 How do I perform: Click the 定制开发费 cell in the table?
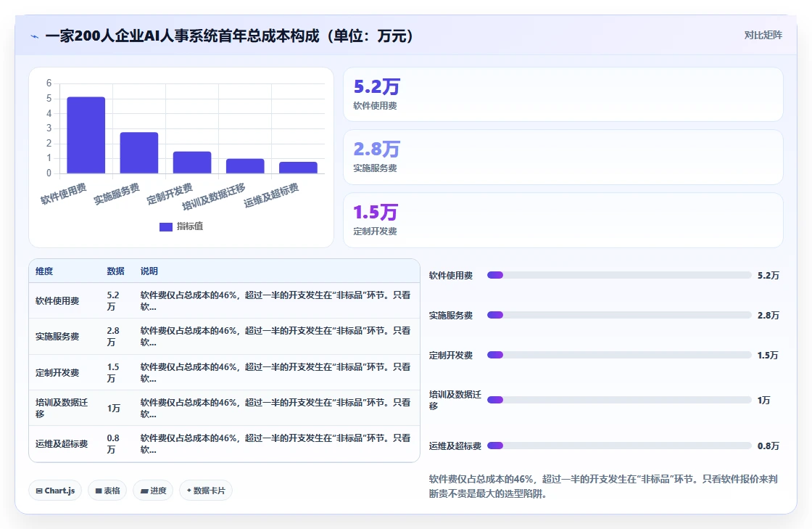click(x=57, y=372)
